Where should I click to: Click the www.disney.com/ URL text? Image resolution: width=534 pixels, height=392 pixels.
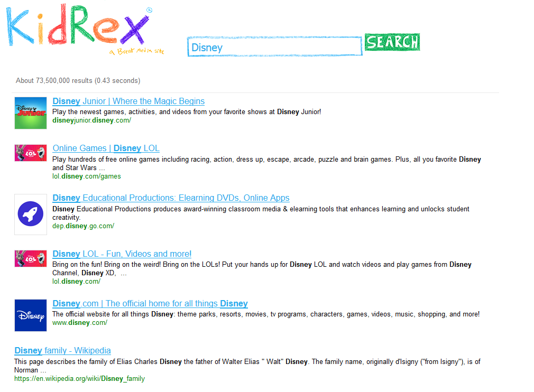[80, 323]
